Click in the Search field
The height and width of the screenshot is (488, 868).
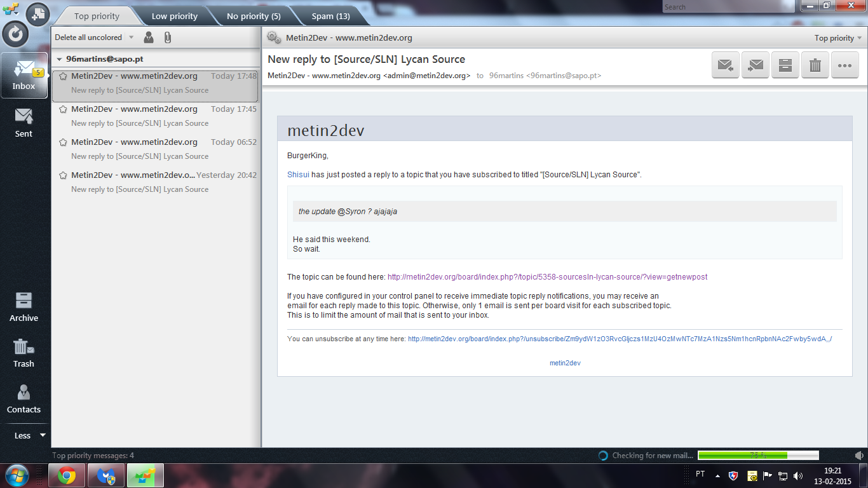pos(729,7)
